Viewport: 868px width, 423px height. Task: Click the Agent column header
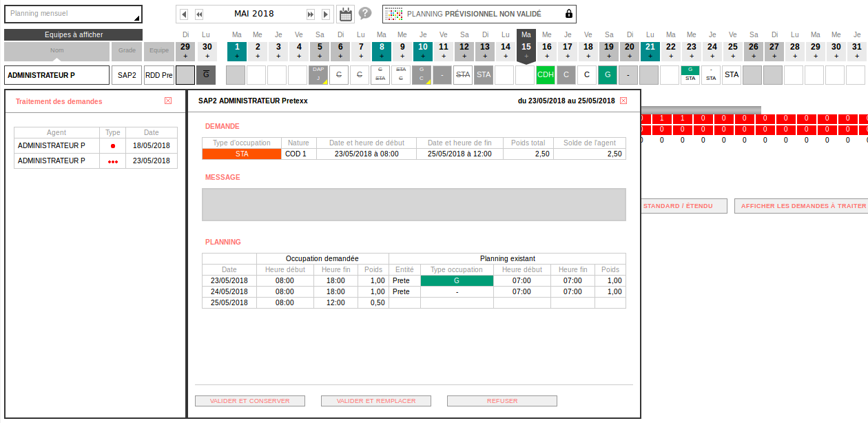tap(56, 132)
